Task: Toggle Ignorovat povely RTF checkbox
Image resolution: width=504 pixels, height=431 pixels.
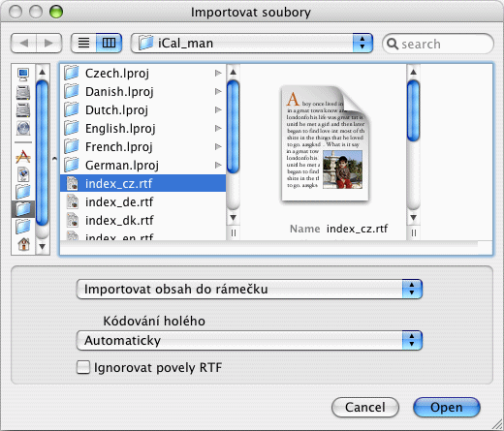Action: pyautogui.click(x=83, y=367)
